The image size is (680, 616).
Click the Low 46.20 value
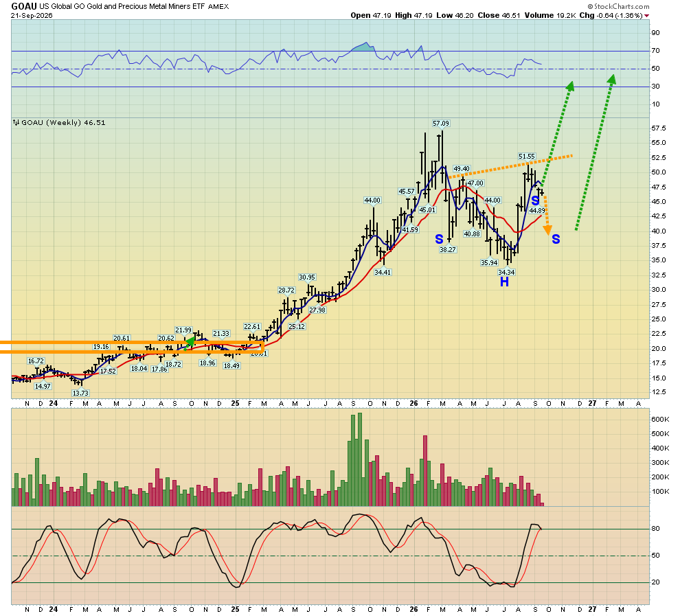pos(455,16)
